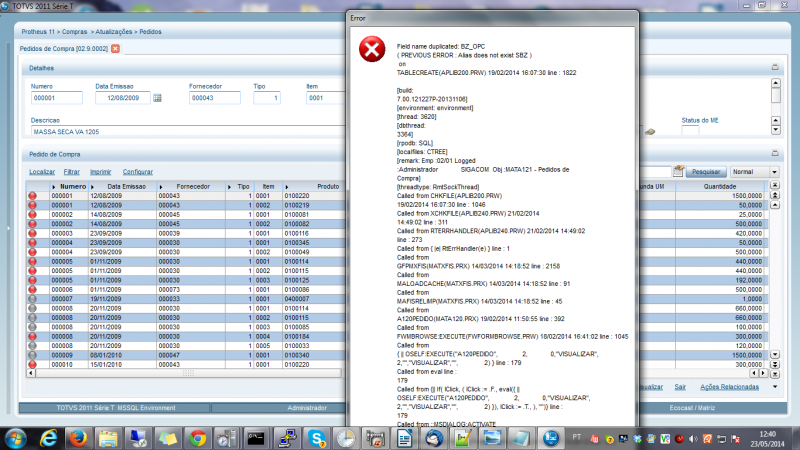Screen dimensions: 800x450
Task: Click the Numero input field showing 000001
Action: tap(56, 98)
